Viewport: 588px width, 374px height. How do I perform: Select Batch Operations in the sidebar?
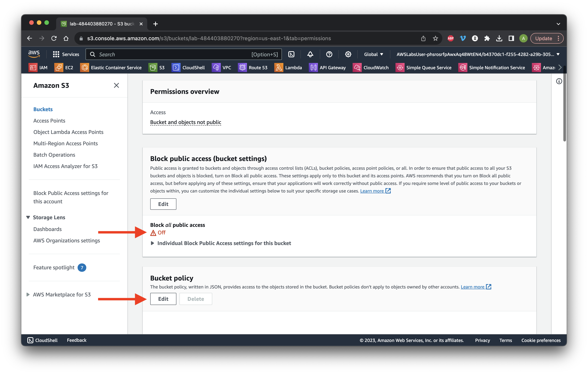[54, 155]
